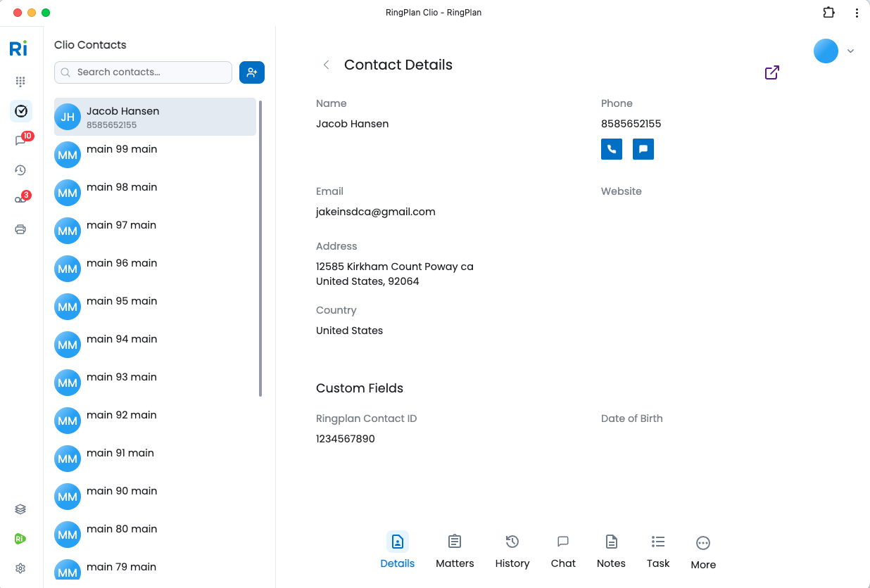Click the Clio Contacts heading
This screenshot has height=588, width=870.
coord(90,45)
